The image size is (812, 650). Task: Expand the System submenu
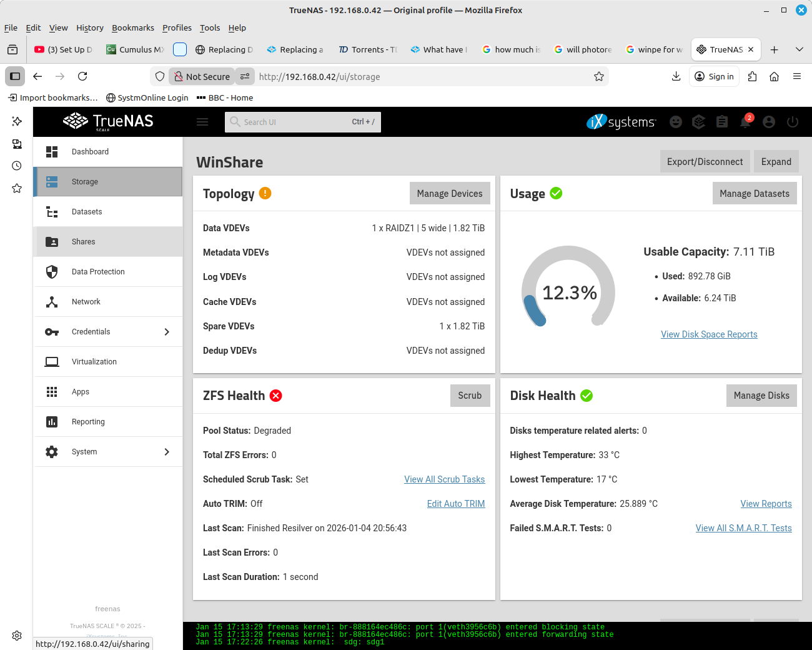click(167, 452)
